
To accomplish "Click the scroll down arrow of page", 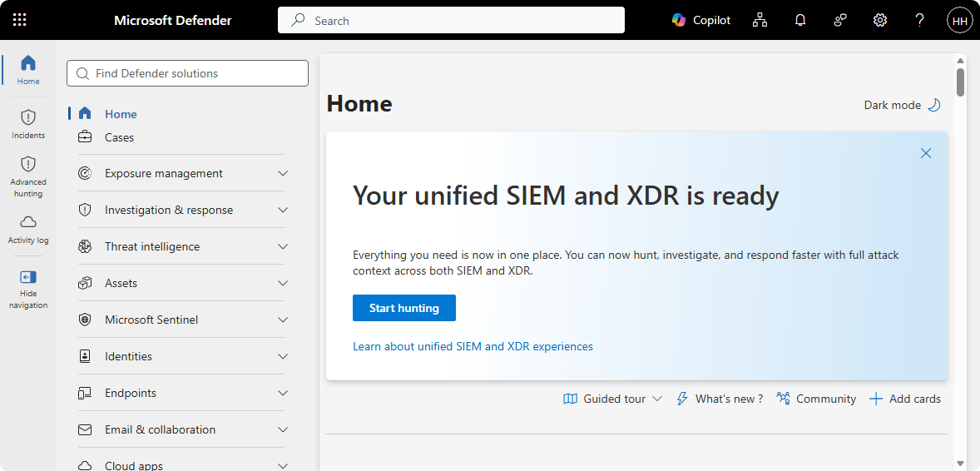I will 961,464.
